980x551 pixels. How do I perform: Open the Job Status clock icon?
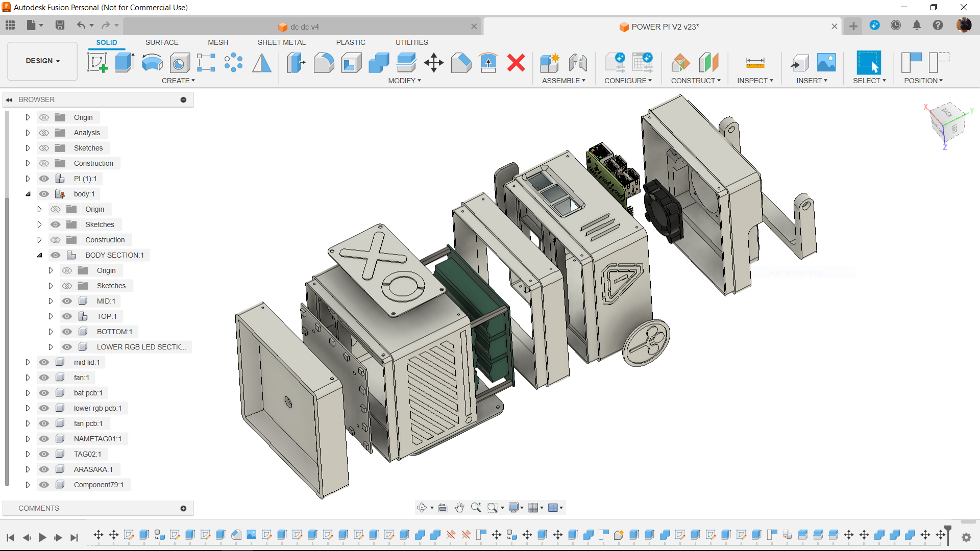[896, 25]
